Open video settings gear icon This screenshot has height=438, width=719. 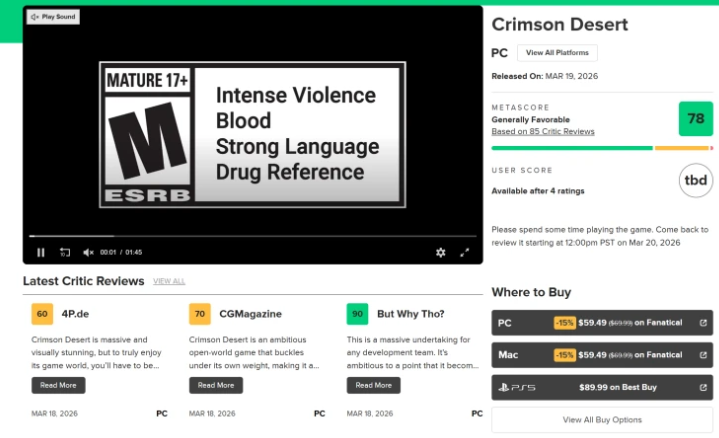coord(440,252)
